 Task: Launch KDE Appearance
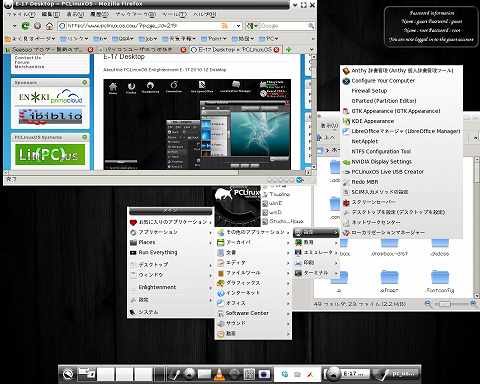[x=401, y=121]
